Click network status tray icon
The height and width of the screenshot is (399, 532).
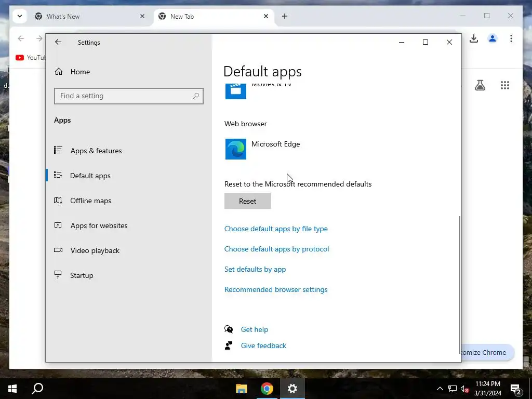[x=453, y=389]
